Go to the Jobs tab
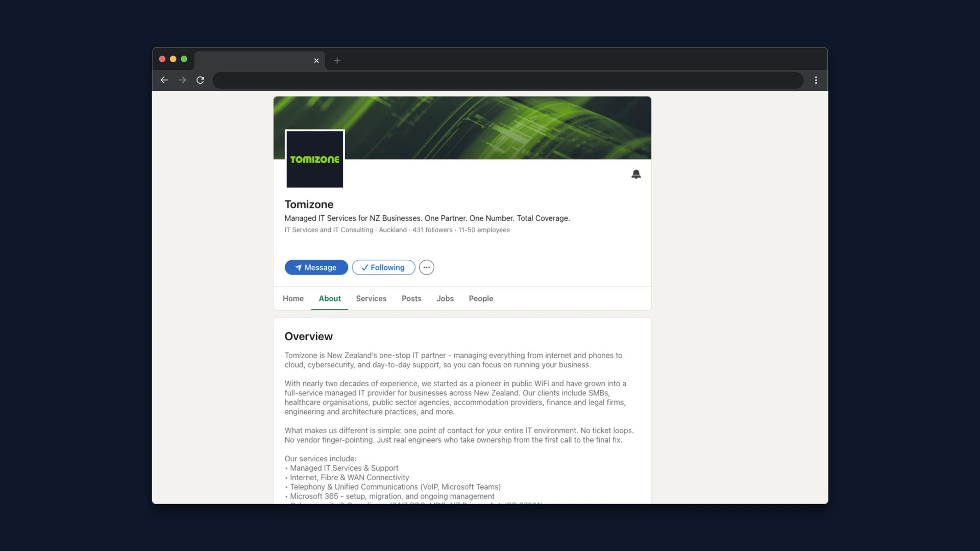Viewport: 980px width, 551px height. click(445, 298)
